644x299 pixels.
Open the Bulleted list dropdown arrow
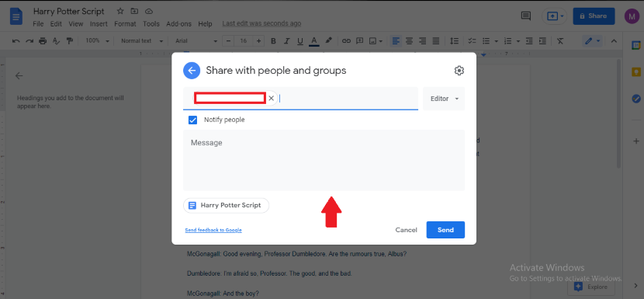496,41
